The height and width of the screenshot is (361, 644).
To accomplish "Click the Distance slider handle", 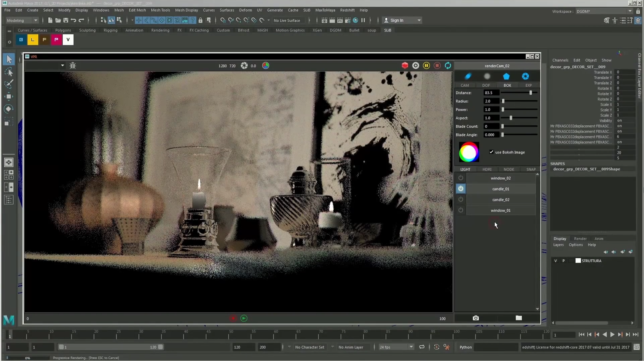I will pos(531,93).
